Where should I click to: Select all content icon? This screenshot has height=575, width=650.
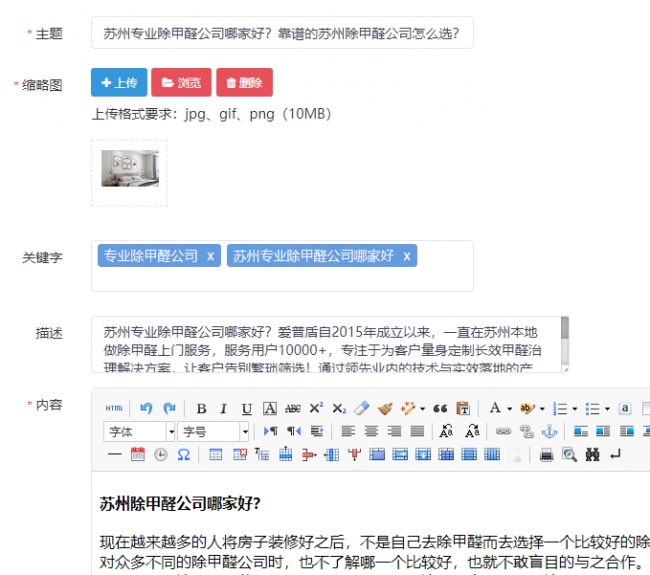pyautogui.click(x=624, y=408)
